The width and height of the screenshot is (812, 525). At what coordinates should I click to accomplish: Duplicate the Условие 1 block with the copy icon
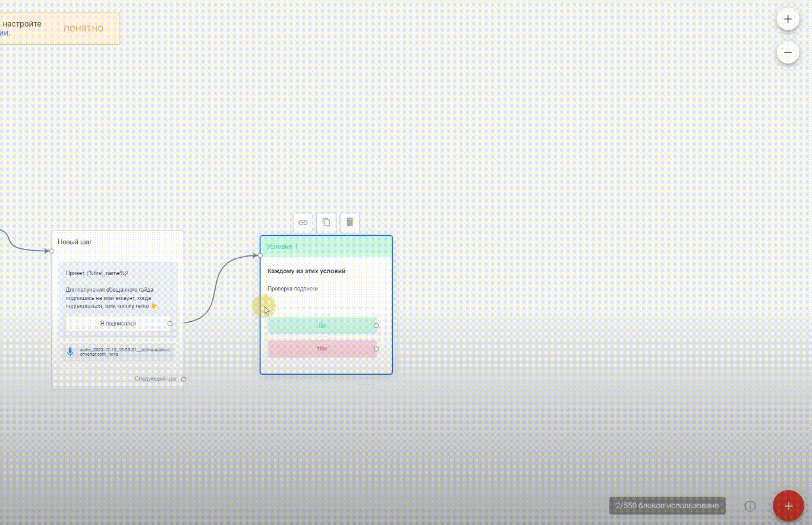click(326, 223)
